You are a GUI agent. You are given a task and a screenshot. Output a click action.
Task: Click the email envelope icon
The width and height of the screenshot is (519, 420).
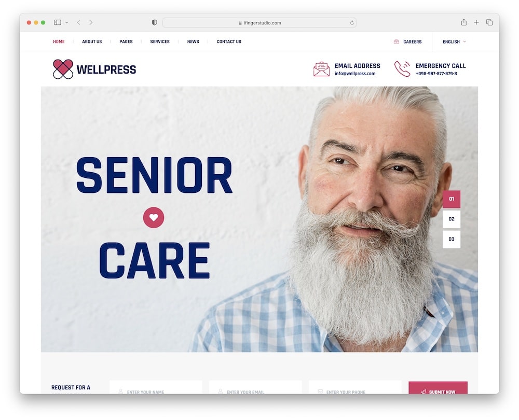pos(321,69)
